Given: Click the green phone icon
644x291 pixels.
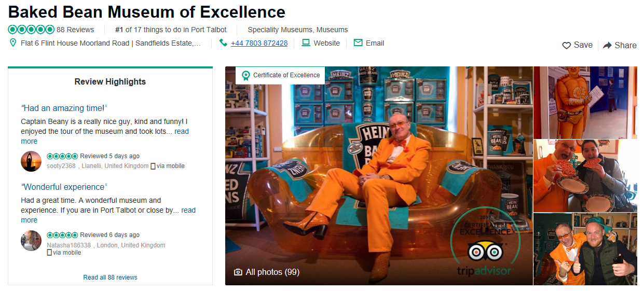Looking at the screenshot, I should pyautogui.click(x=223, y=43).
